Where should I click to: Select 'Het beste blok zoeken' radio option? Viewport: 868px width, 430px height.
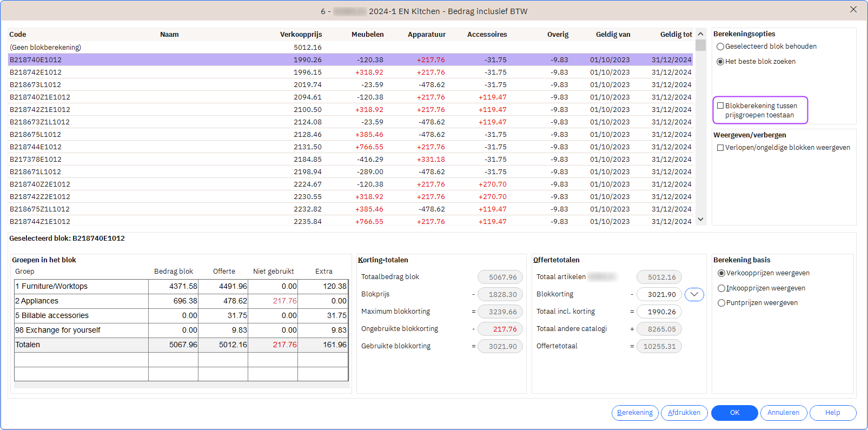720,62
